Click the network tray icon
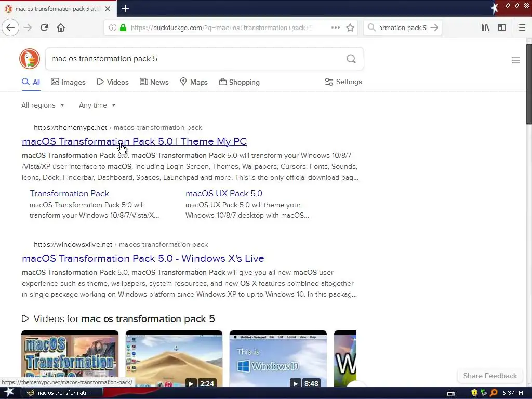The width and height of the screenshot is (532, 399). click(484, 393)
